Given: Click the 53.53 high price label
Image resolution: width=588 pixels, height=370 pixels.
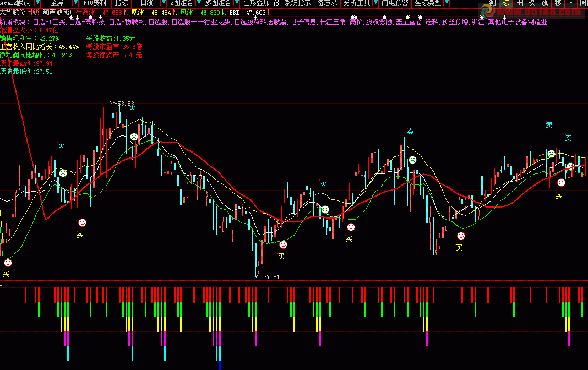Looking at the screenshot, I should click(x=126, y=104).
